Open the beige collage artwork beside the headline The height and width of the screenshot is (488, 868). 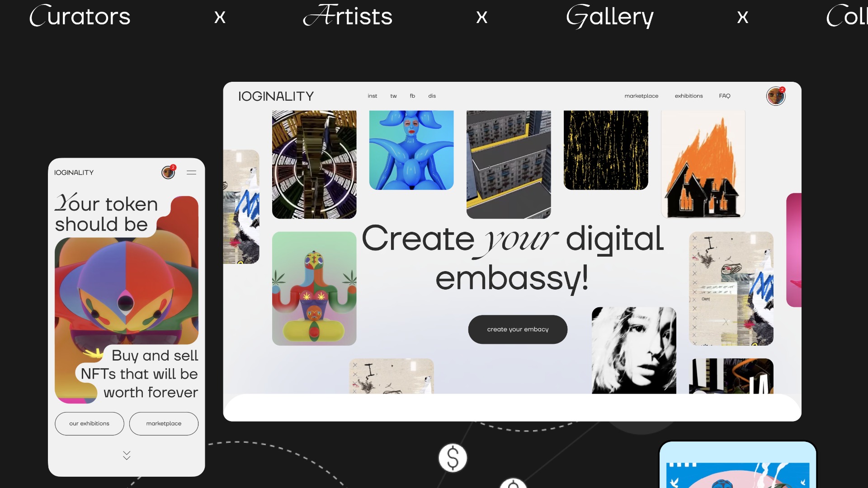[731, 289]
